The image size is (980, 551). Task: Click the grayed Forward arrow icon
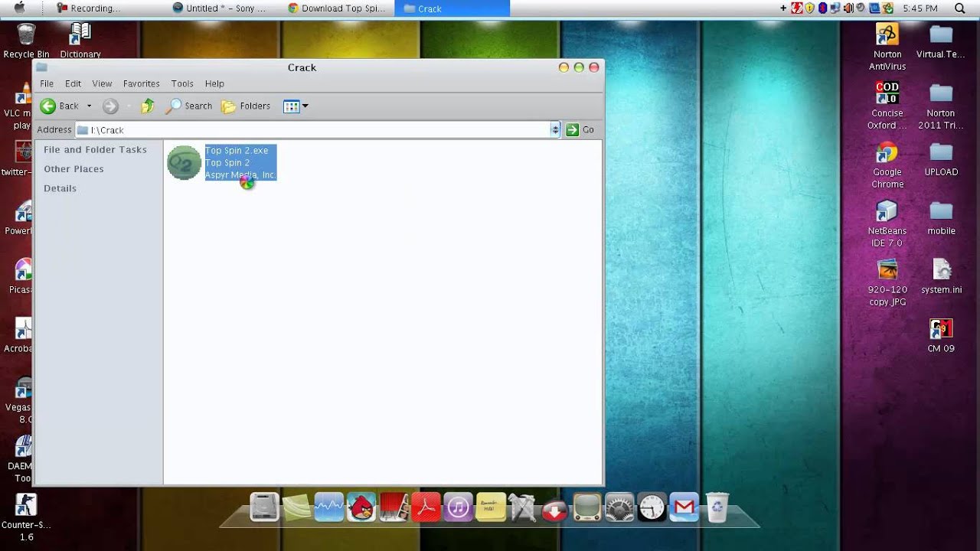click(110, 106)
